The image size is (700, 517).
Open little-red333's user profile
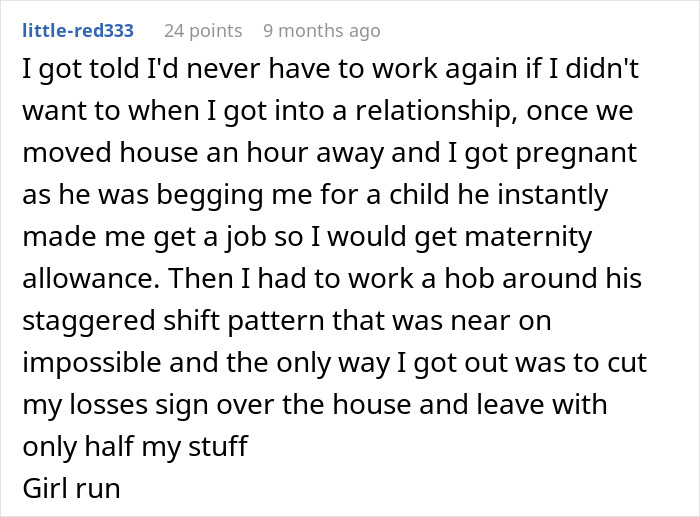tap(78, 31)
